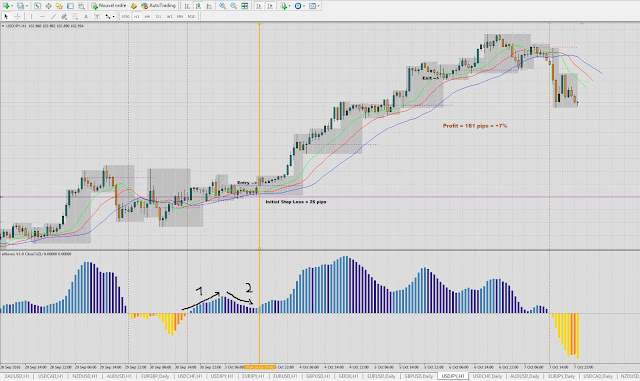
Task: Switch to line chart display
Action: click(x=209, y=6)
